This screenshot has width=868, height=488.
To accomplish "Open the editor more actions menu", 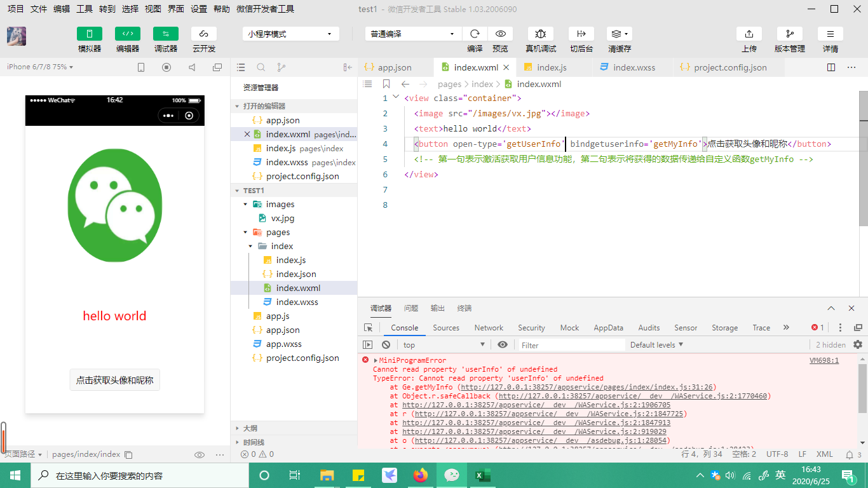I will (x=851, y=67).
